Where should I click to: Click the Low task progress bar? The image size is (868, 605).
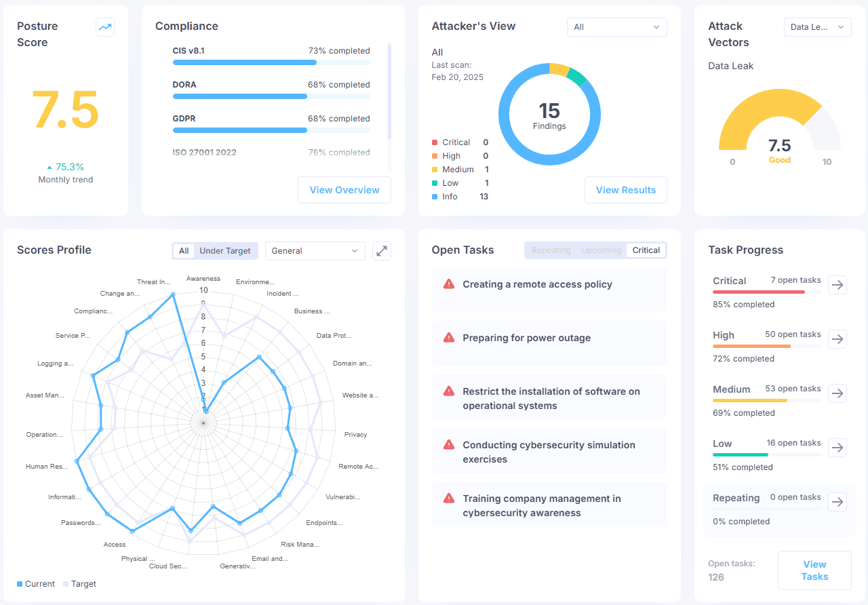[767, 455]
